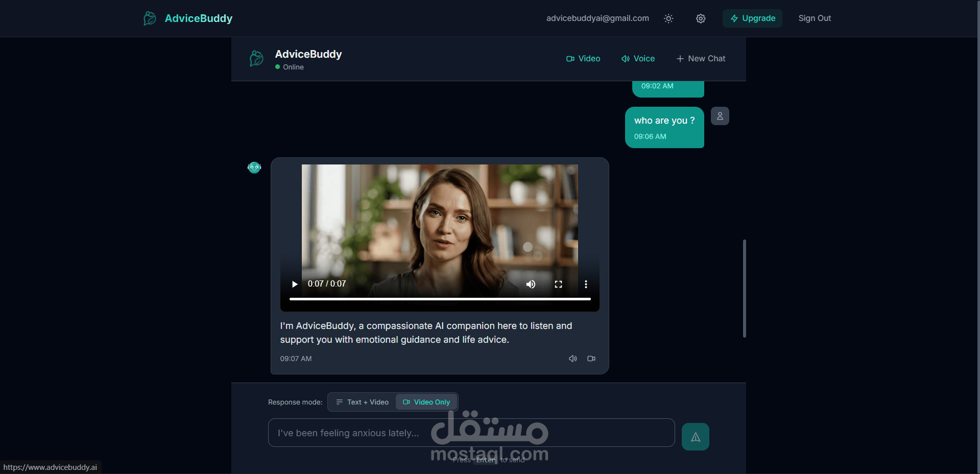Click the advicebuddyai@gmail.com account email
This screenshot has height=474, width=980.
597,18
